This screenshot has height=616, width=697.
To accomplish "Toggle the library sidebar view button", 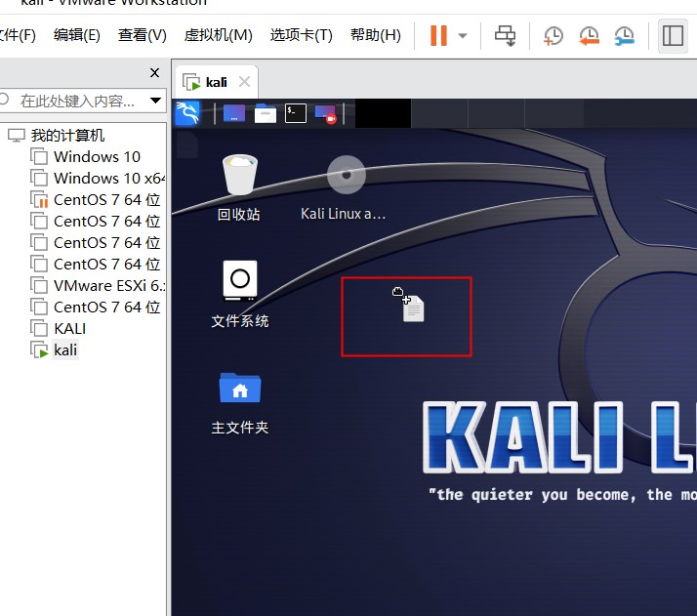I will (673, 35).
